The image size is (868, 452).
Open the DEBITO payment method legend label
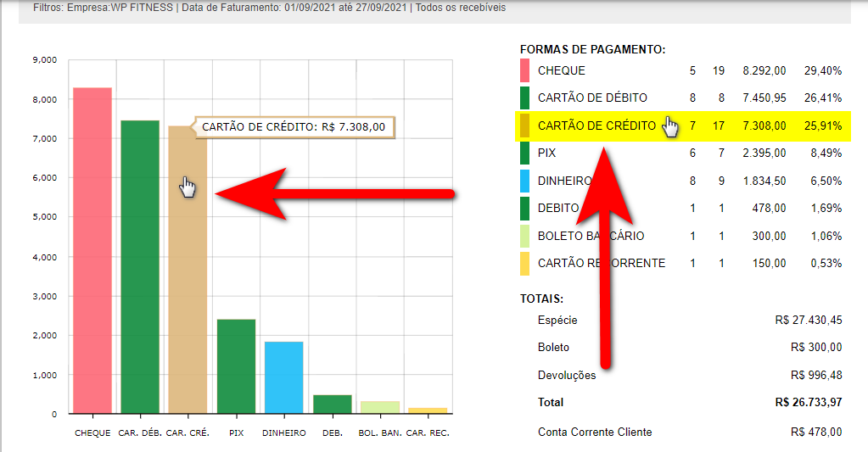tap(558, 208)
